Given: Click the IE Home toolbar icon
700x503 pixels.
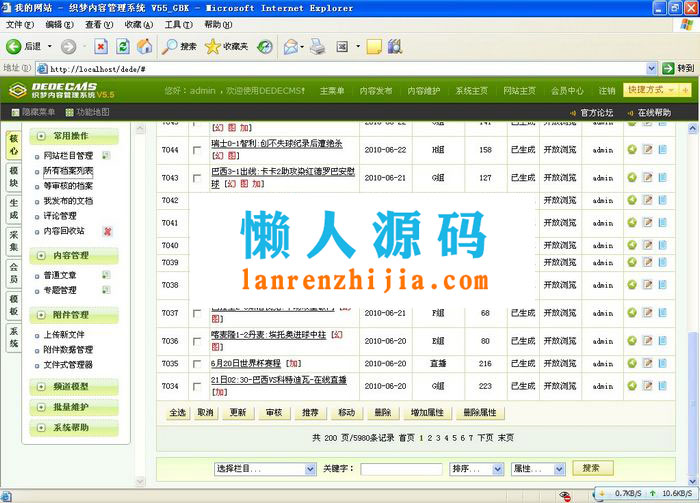Looking at the screenshot, I should tap(144, 46).
